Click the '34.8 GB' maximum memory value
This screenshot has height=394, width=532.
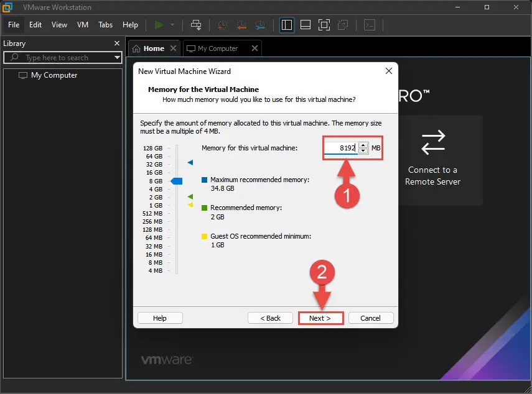click(x=222, y=188)
